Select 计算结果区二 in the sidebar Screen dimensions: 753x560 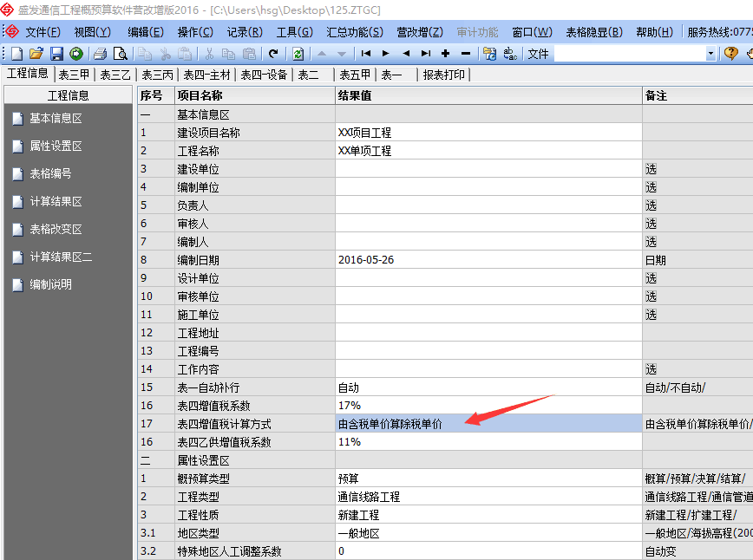(61, 257)
